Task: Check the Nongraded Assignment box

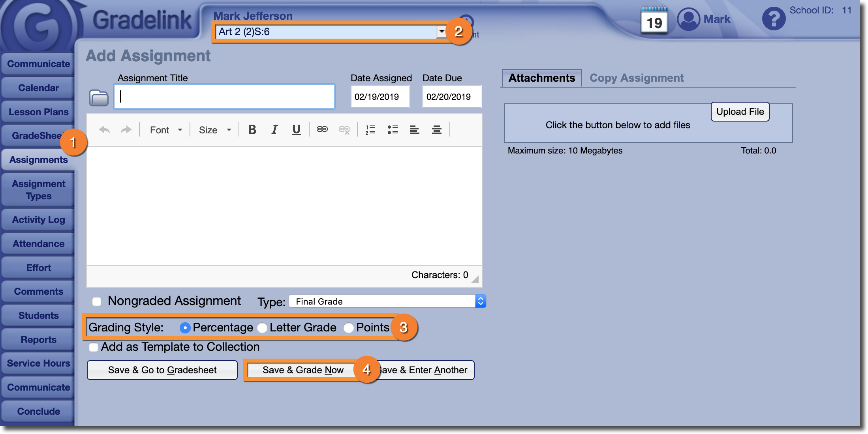Action: click(x=97, y=301)
